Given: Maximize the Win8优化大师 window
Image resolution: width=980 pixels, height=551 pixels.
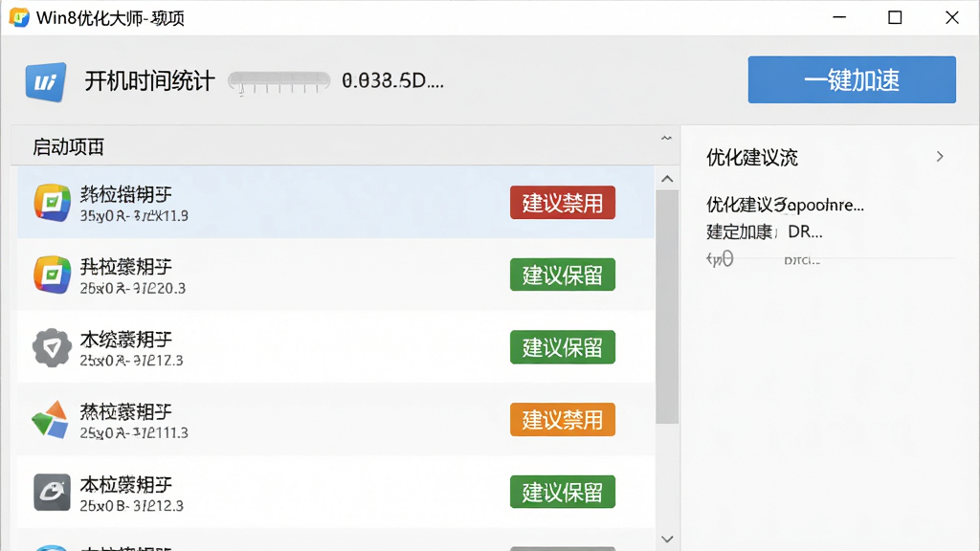Looking at the screenshot, I should [x=895, y=17].
